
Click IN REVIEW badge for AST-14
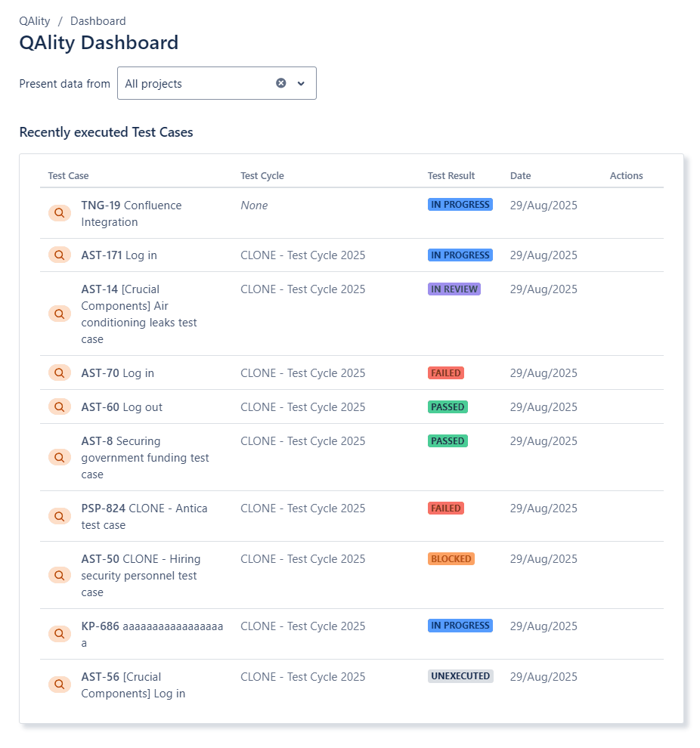point(454,289)
